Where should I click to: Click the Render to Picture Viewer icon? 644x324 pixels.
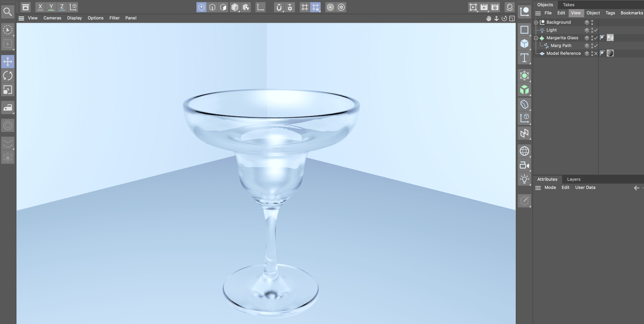tap(484, 7)
